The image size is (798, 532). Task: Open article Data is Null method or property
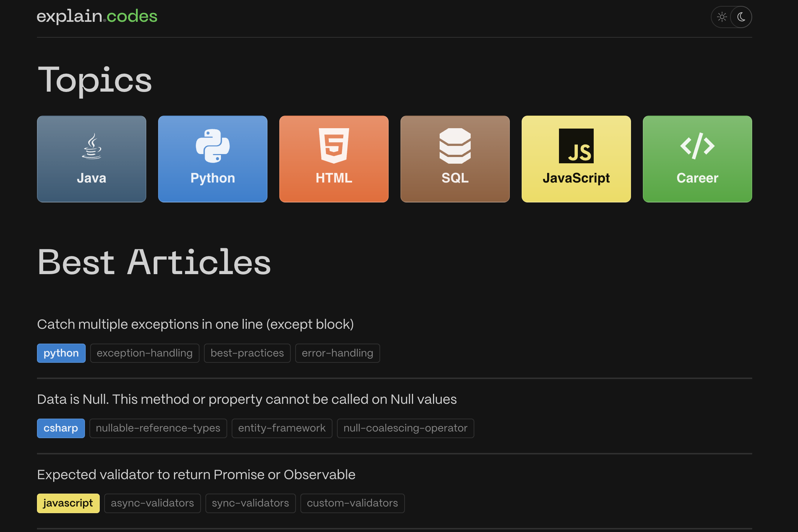pyautogui.click(x=247, y=399)
